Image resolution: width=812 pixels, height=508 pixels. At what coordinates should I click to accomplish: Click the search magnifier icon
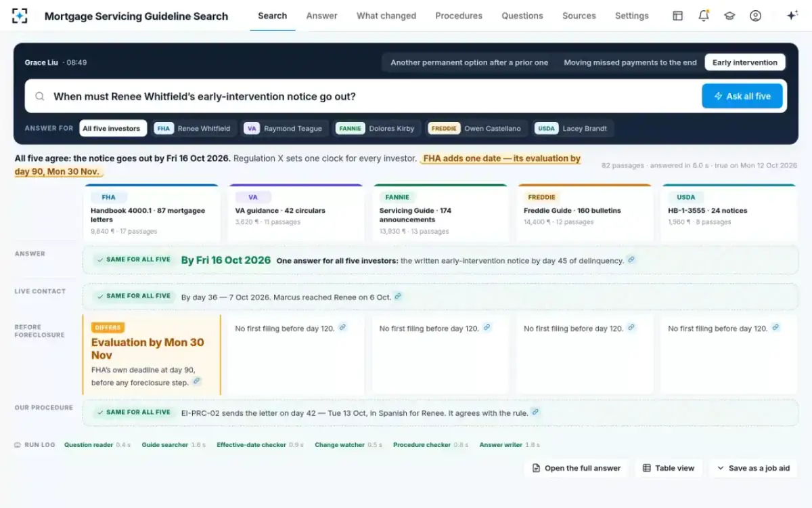[x=40, y=96]
